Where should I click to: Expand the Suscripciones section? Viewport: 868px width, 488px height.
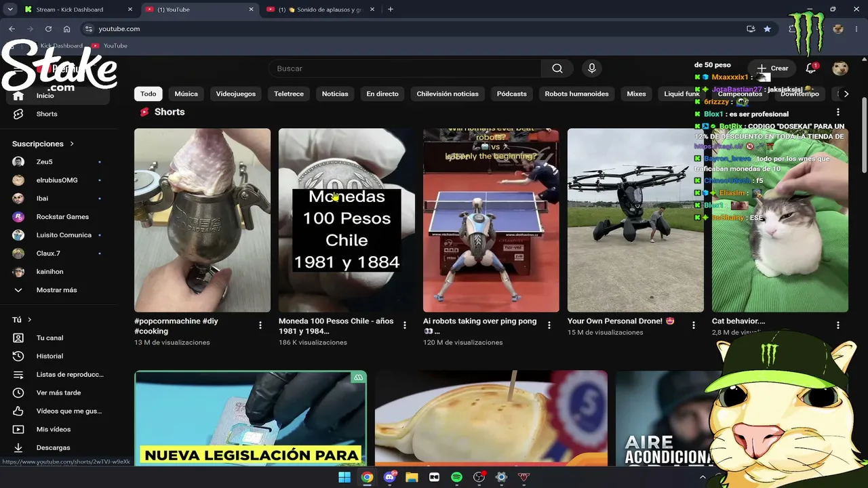(43, 144)
